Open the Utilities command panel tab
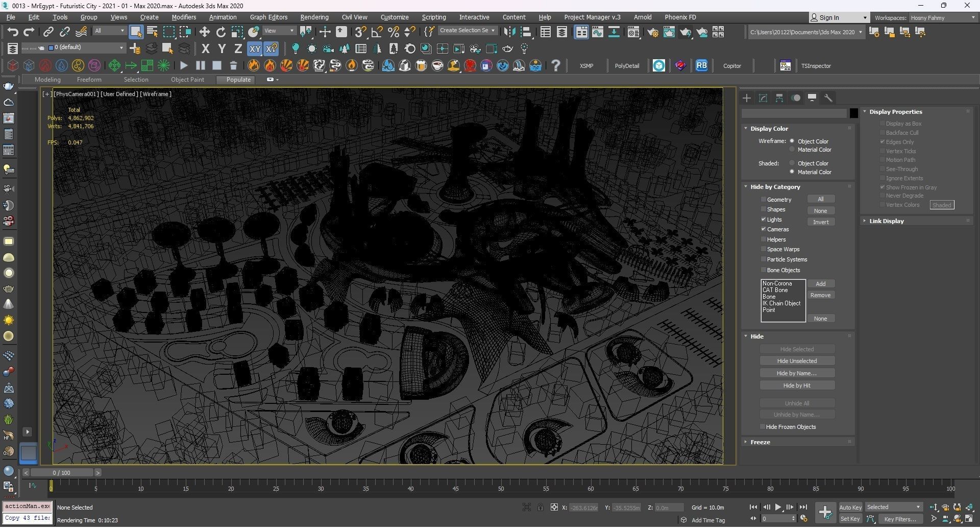Screen dimensions: 980x531 tap(828, 98)
